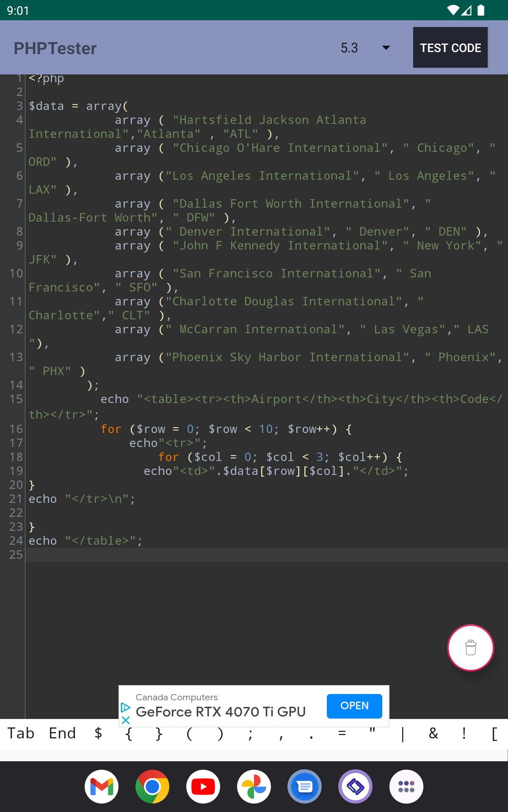508x812 pixels.
Task: Tap line number 14 in gutter
Action: click(x=16, y=385)
